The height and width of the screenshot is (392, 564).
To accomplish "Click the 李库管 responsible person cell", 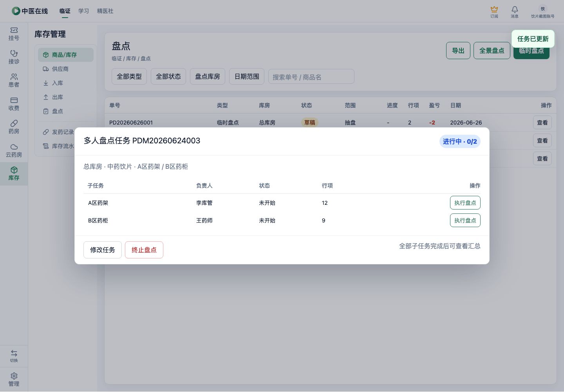I will click(204, 203).
